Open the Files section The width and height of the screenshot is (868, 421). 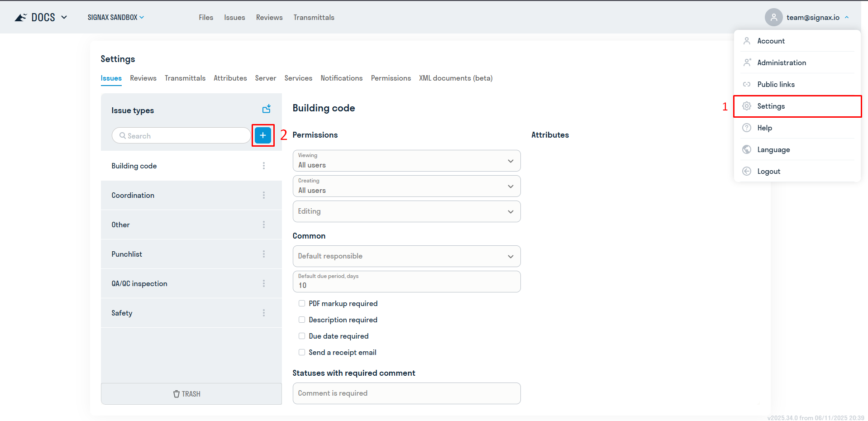click(x=206, y=17)
